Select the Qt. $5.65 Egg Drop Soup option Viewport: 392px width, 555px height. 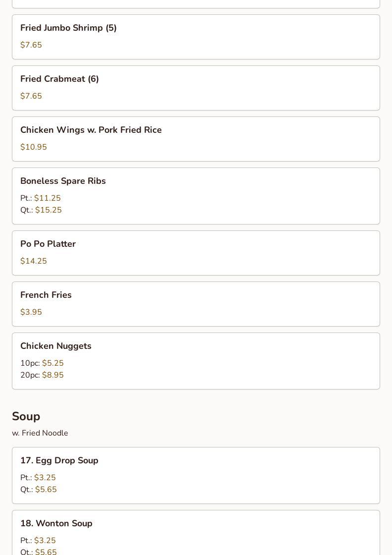point(39,490)
